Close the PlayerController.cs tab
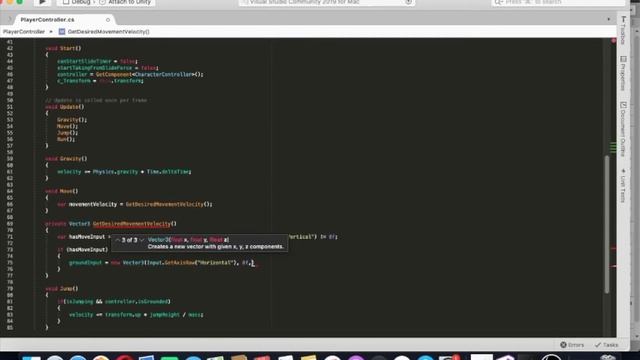The height and width of the screenshot is (360, 640). 108,20
